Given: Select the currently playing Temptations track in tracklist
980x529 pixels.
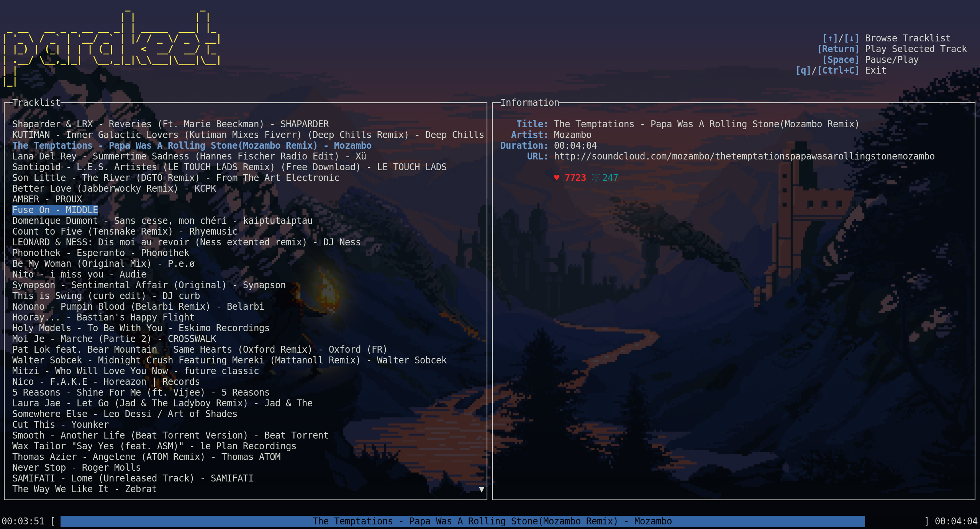Looking at the screenshot, I should point(192,146).
